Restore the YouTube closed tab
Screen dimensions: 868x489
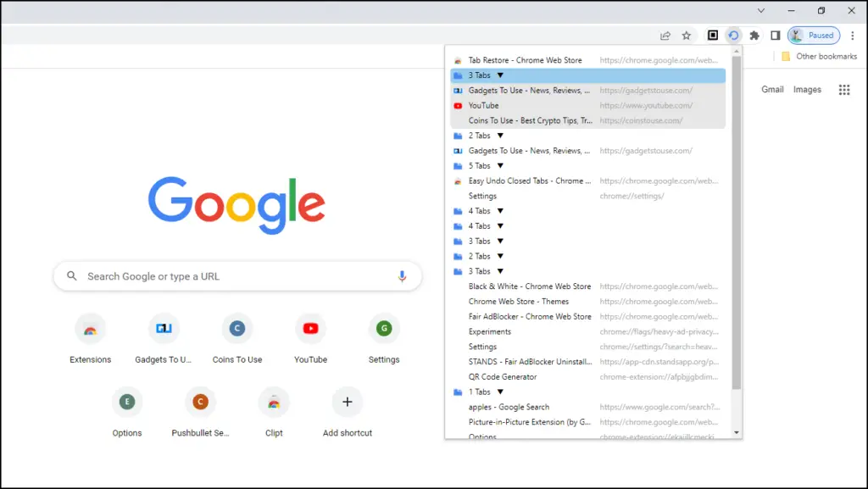(588, 106)
